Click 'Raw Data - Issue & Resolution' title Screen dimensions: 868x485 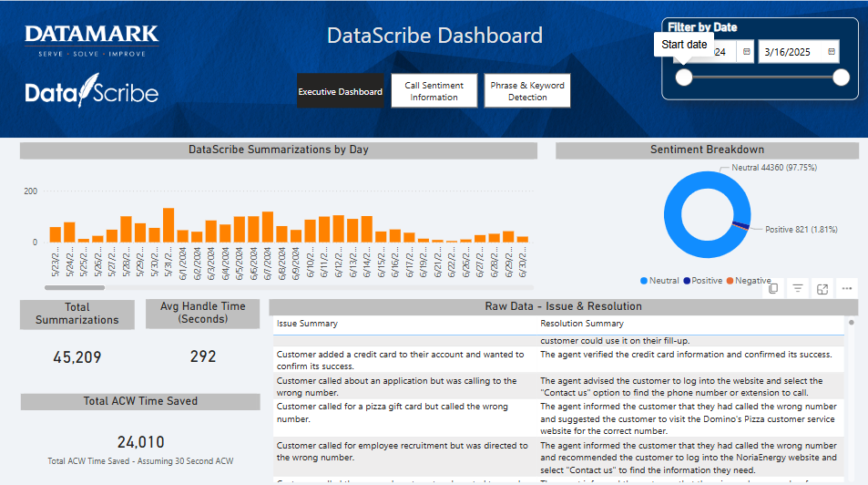click(564, 306)
